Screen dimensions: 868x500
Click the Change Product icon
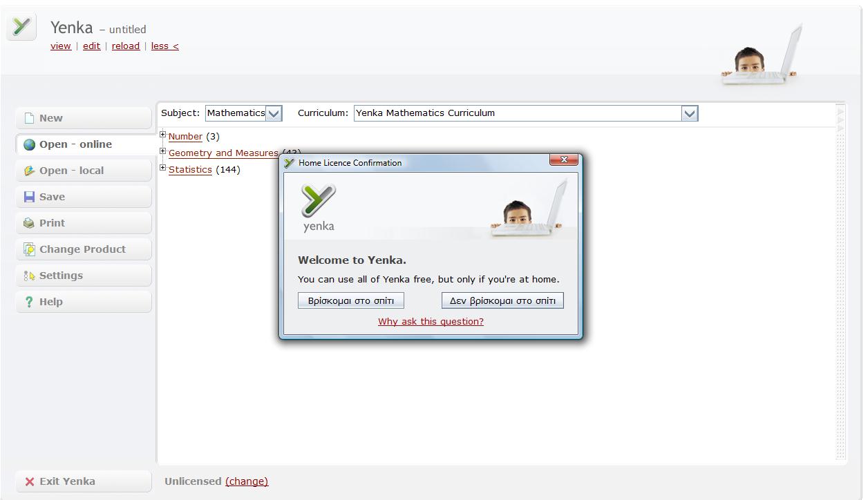(29, 249)
